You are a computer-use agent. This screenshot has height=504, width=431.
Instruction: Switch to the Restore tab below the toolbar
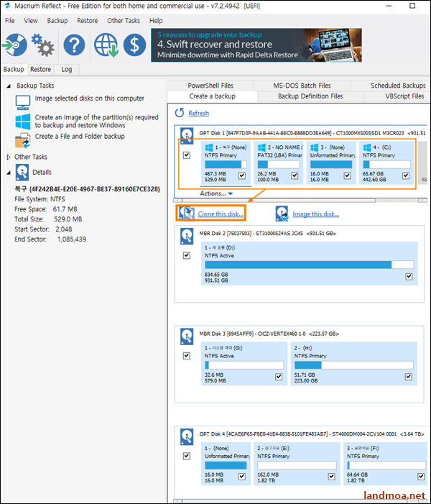pyautogui.click(x=40, y=70)
